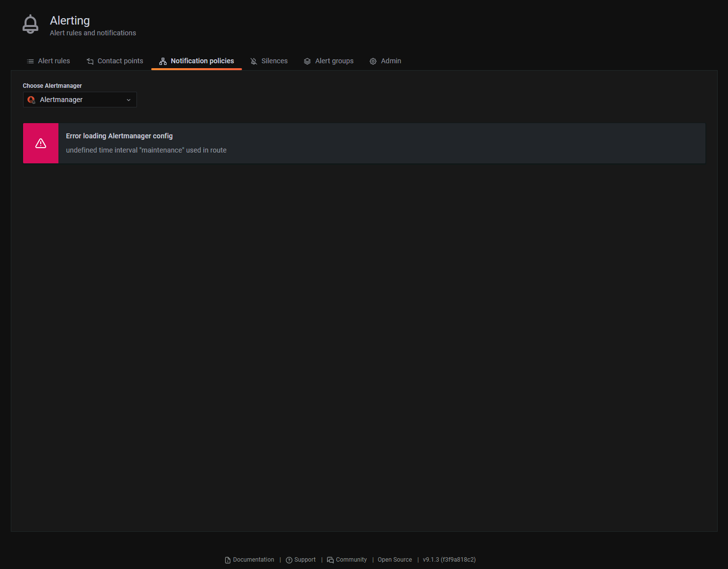
Task: Click the chevron on the Alertmanager selector
Action: pyautogui.click(x=129, y=100)
